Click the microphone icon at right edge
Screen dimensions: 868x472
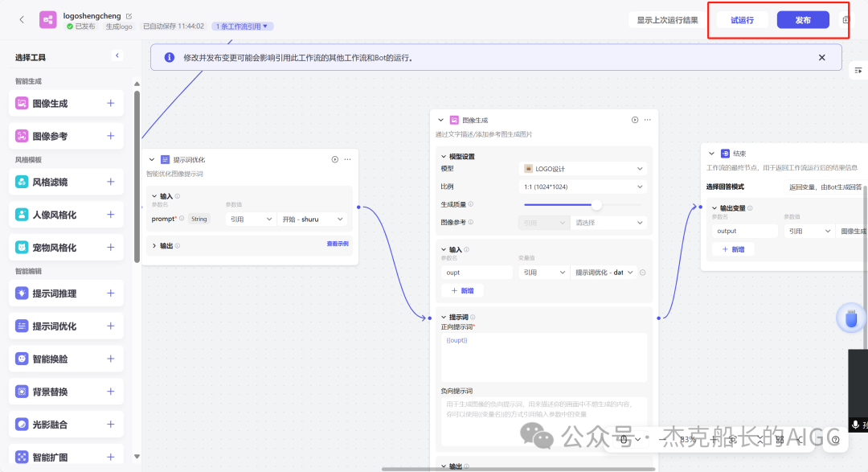pos(855,425)
